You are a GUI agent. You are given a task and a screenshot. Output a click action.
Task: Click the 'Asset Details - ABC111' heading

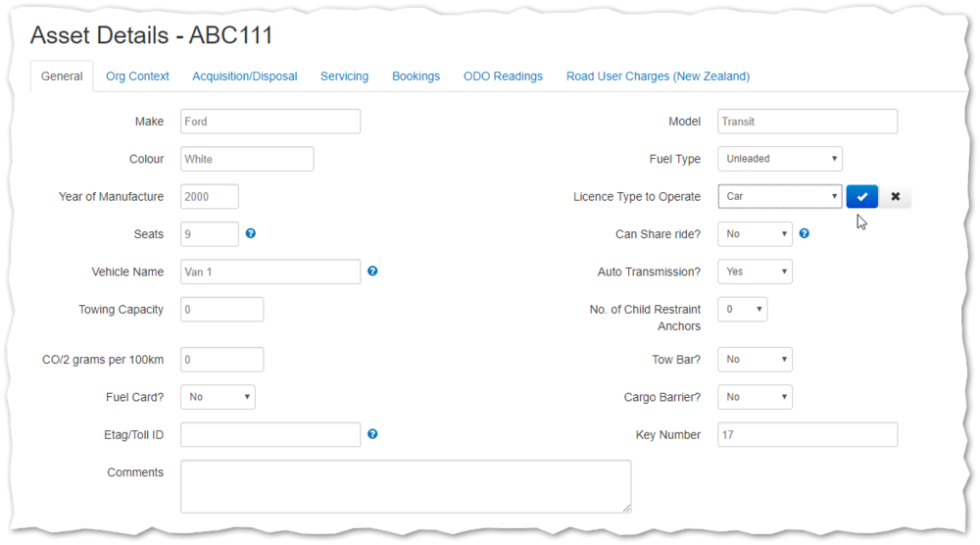click(151, 35)
